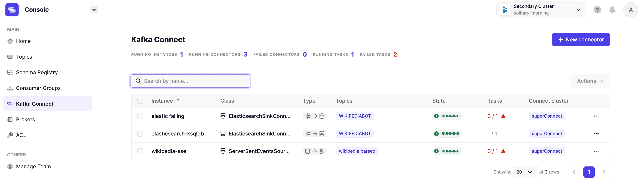Open the notifications bell
This screenshot has height=184, width=644.
click(612, 10)
